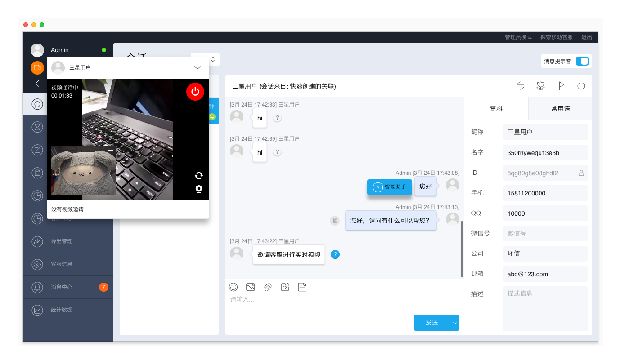Switch to the 常用语 tab

pyautogui.click(x=560, y=109)
